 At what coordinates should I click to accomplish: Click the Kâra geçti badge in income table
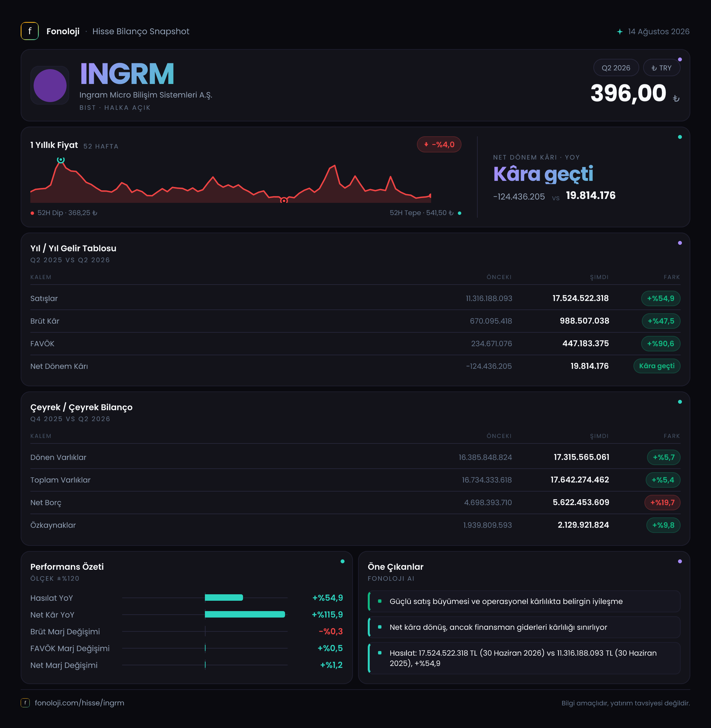(657, 366)
